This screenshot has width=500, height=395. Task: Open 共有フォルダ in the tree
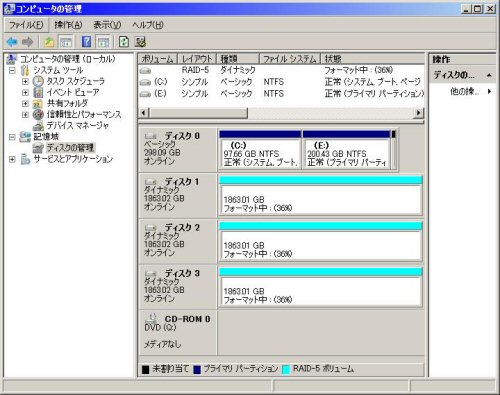67,103
